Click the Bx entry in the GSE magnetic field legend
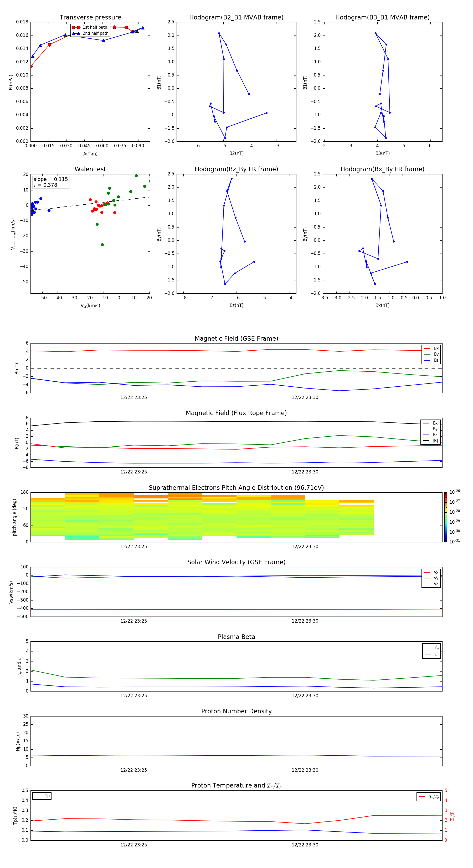473x868 pixels. (431, 349)
